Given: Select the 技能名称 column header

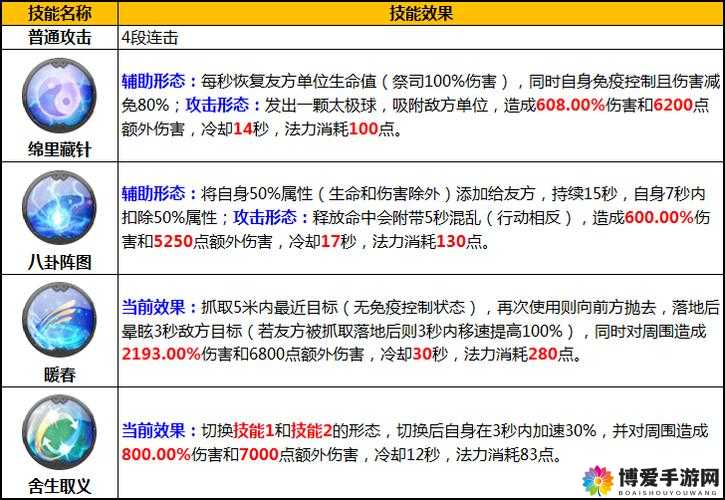Looking at the screenshot, I should point(60,13).
